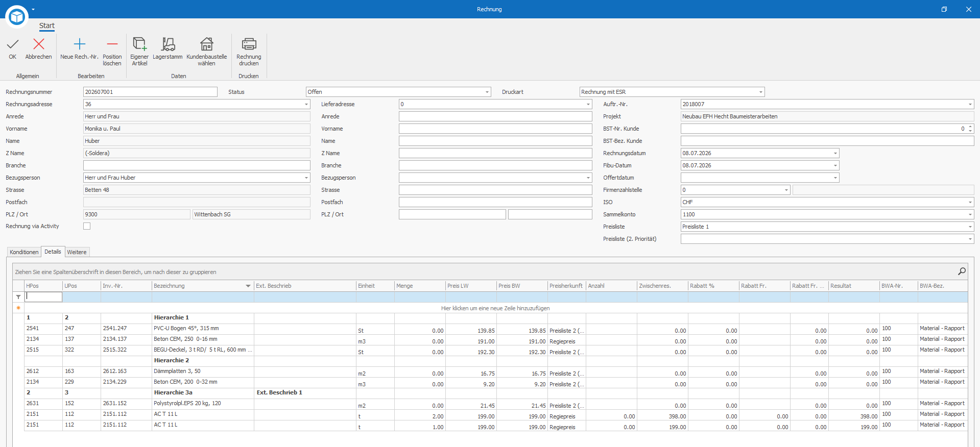
Task: Switch to the Details tab
Action: (53, 252)
